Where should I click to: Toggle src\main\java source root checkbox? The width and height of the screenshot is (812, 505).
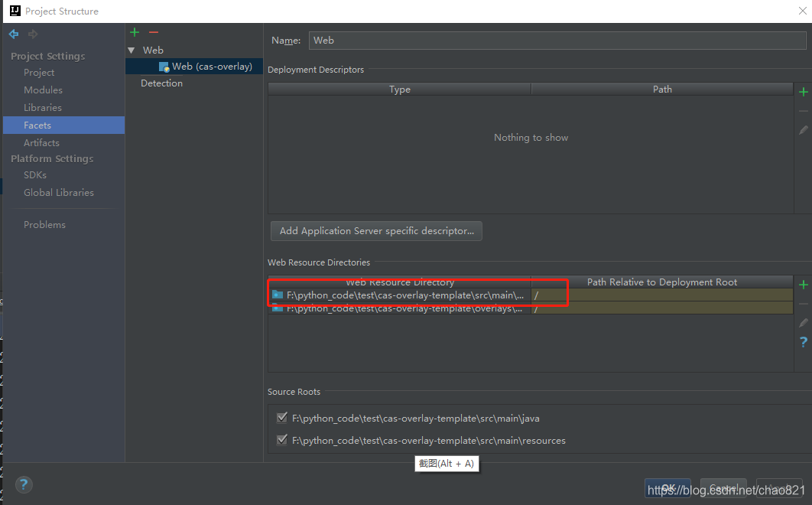coord(282,417)
